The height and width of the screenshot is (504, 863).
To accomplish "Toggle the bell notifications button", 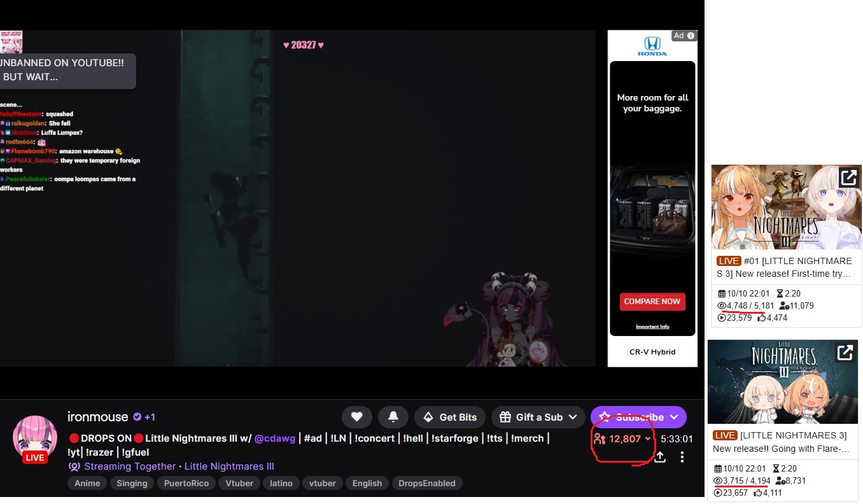I will (x=393, y=417).
